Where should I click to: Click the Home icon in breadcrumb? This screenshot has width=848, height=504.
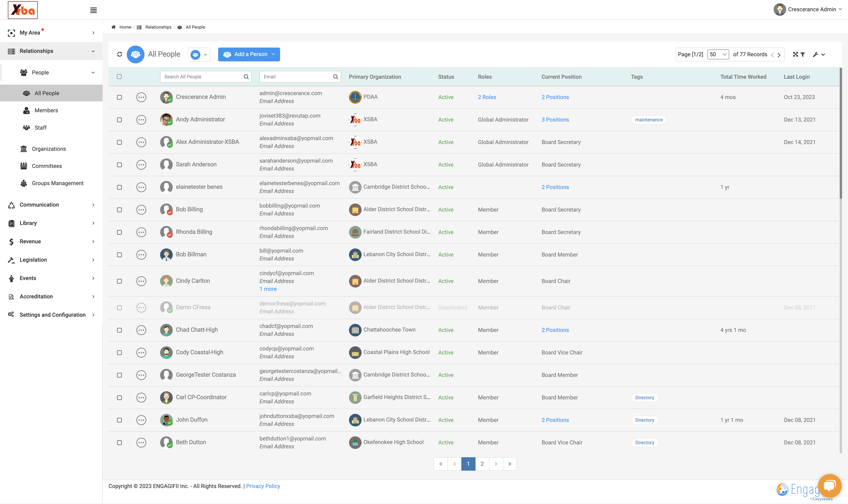coord(114,27)
